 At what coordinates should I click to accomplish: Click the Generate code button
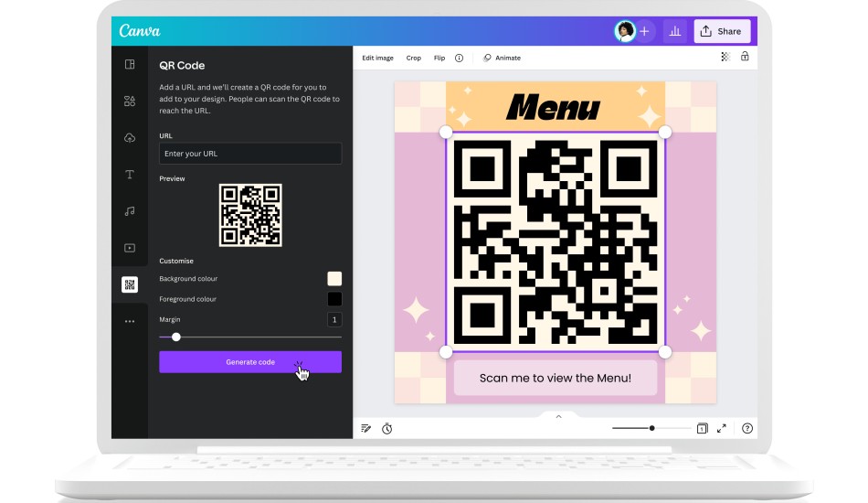pos(250,362)
